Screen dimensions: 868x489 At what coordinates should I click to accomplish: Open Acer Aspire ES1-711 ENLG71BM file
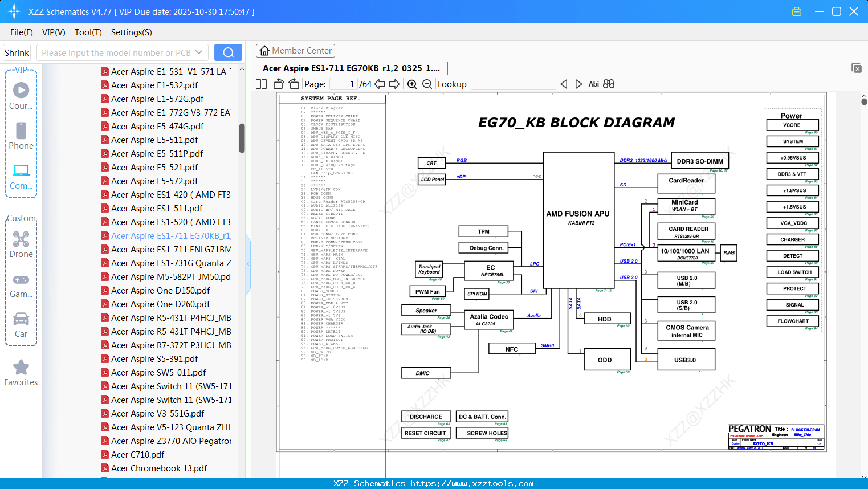click(x=166, y=249)
